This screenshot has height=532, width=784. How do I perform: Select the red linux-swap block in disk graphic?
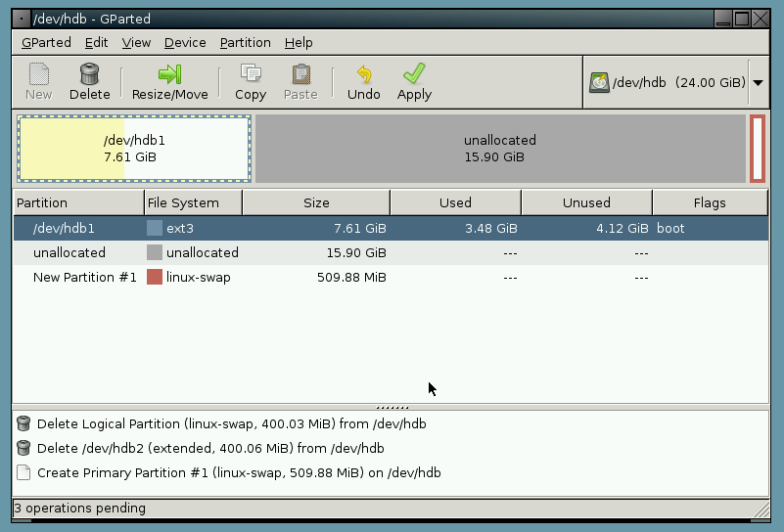757,149
